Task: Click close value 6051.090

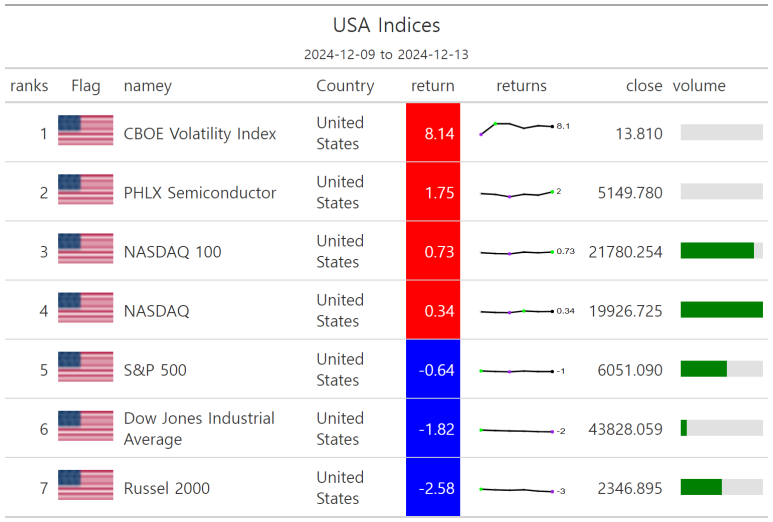Action: click(630, 370)
